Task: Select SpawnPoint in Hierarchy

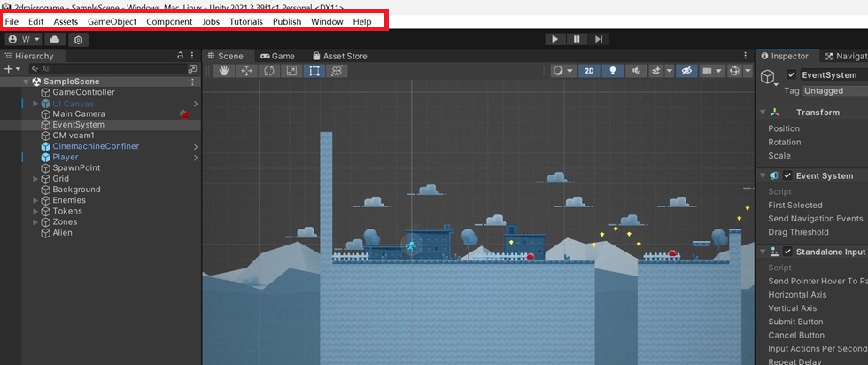Action: coord(76,167)
